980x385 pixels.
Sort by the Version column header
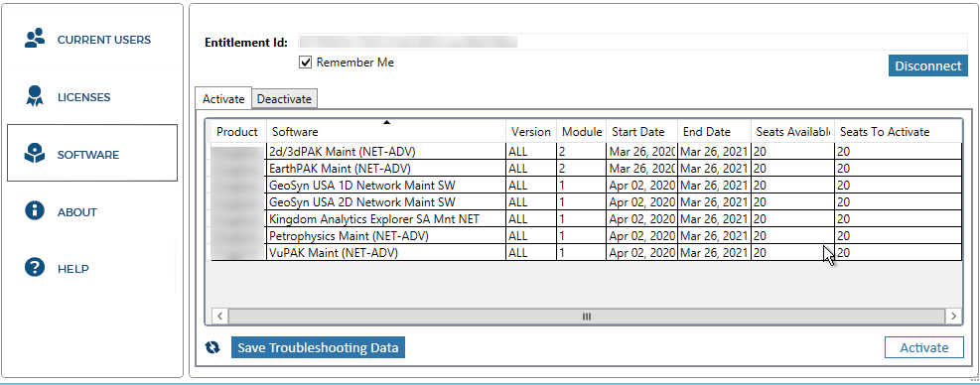(530, 132)
